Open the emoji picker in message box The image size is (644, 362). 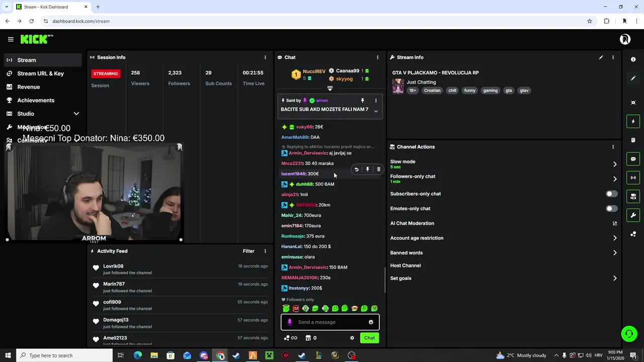coord(371,322)
